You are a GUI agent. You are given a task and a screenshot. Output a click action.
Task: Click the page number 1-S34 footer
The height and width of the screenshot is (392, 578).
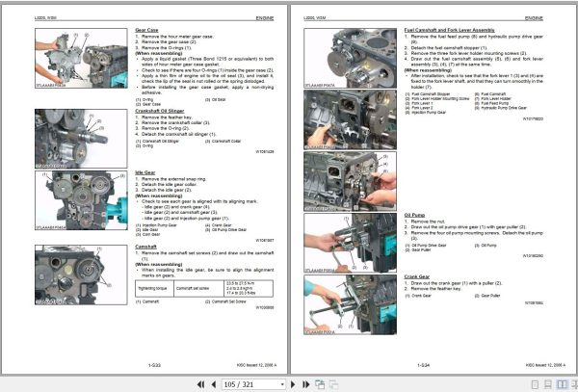pos(424,365)
